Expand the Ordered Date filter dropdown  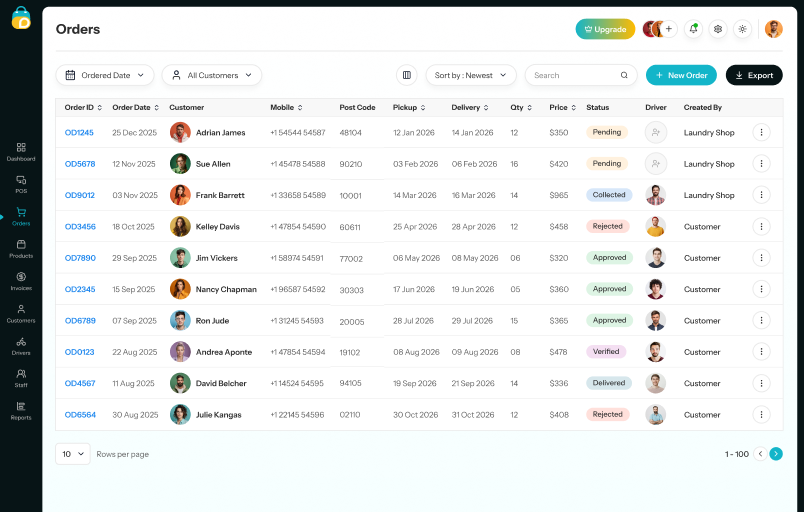tap(105, 75)
